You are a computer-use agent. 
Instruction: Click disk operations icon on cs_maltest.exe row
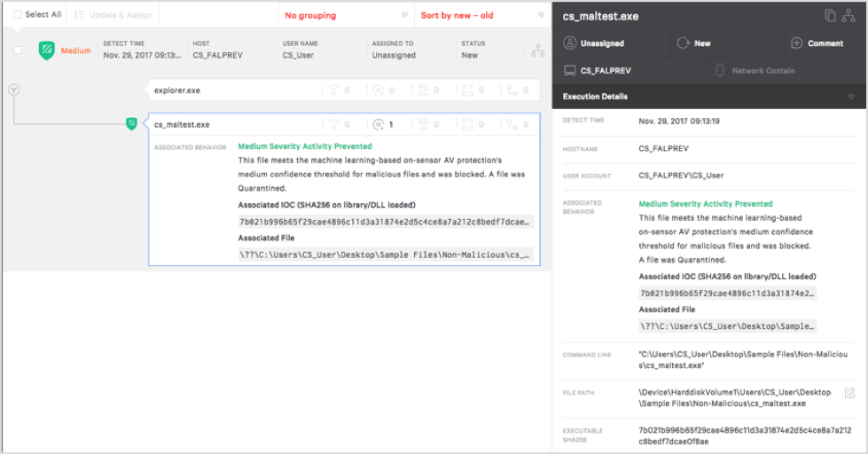point(423,124)
